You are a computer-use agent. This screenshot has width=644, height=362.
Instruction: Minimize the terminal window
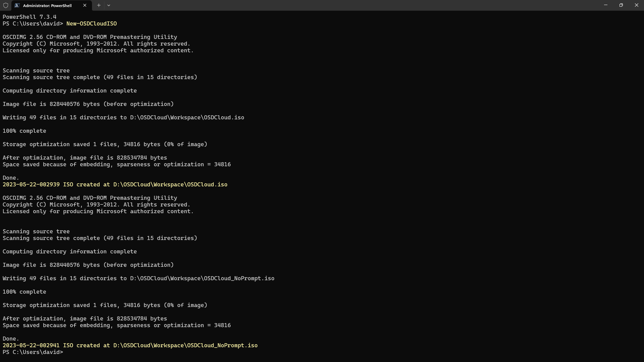(x=605, y=5)
